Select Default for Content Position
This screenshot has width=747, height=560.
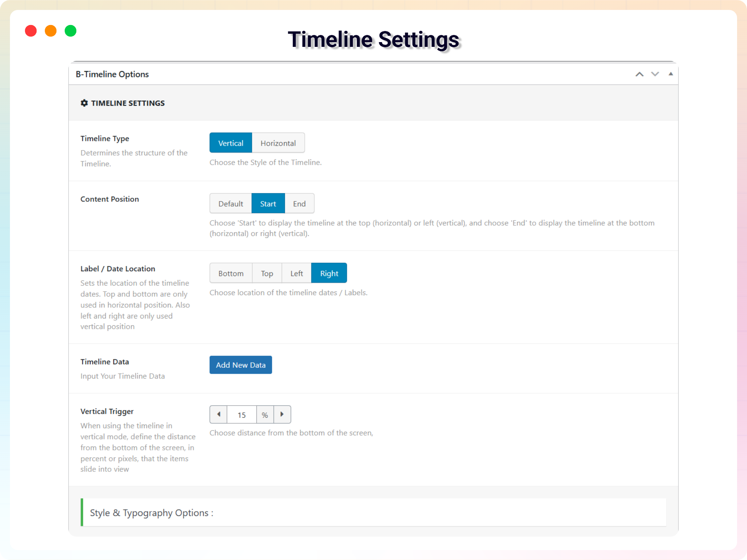tap(230, 203)
